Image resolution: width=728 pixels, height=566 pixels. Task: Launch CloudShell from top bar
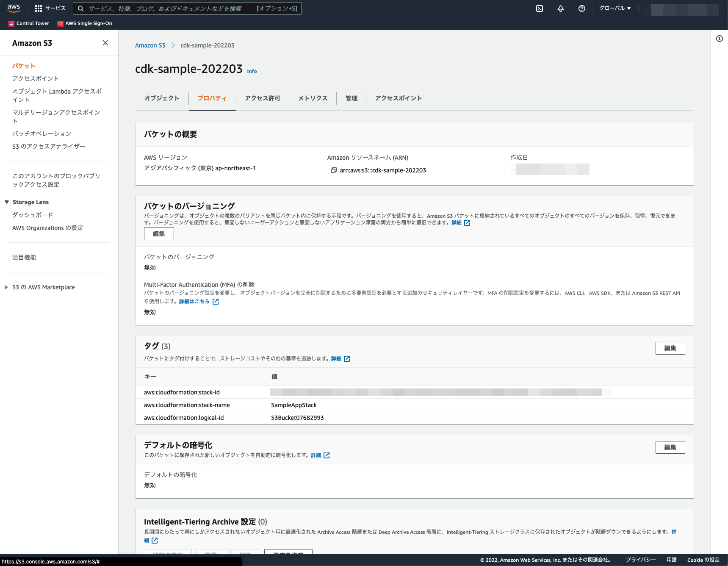click(x=540, y=8)
